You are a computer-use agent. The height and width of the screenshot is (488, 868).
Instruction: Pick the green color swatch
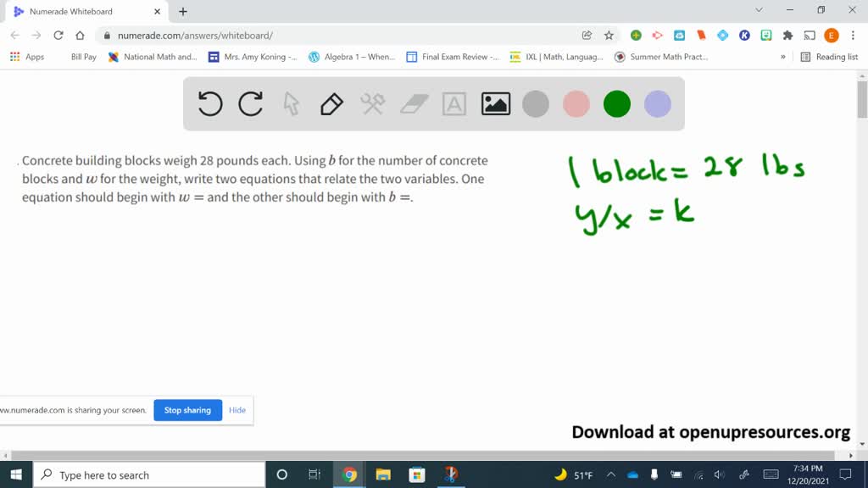[x=617, y=104]
